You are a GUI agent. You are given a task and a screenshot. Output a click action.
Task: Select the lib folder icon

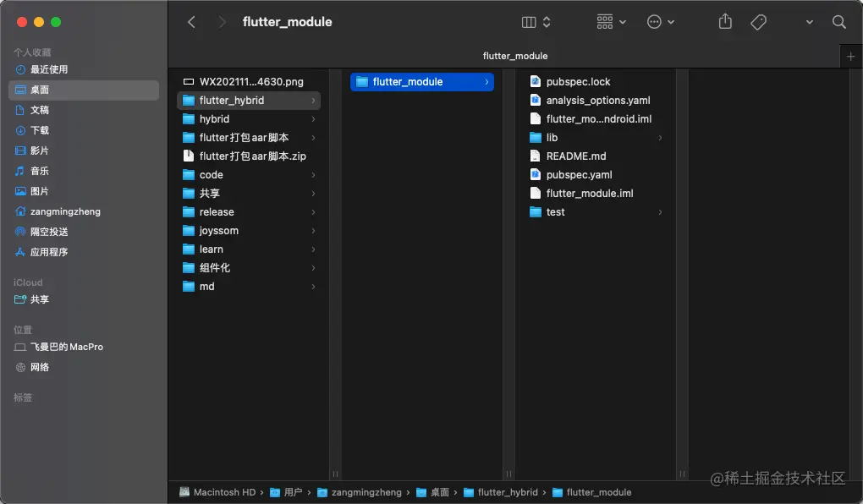coord(535,138)
